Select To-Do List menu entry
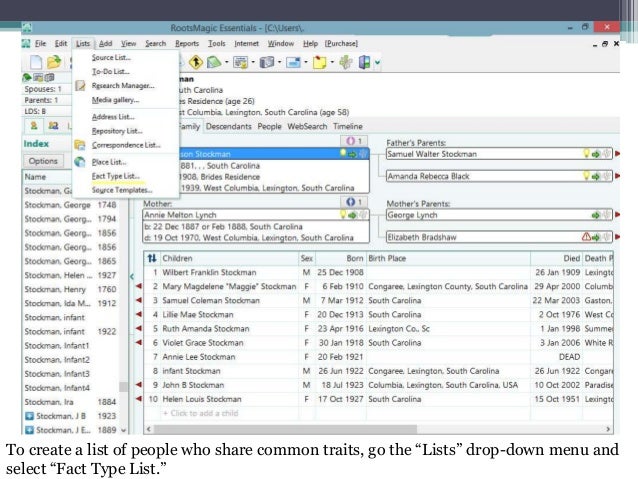Image resolution: width=638 pixels, height=479 pixels. point(111,71)
